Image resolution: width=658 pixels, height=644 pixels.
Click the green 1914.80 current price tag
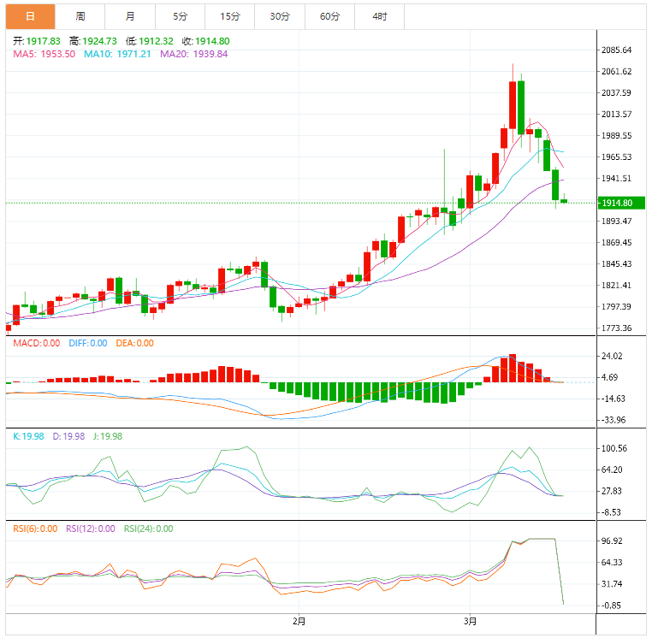tap(622, 203)
